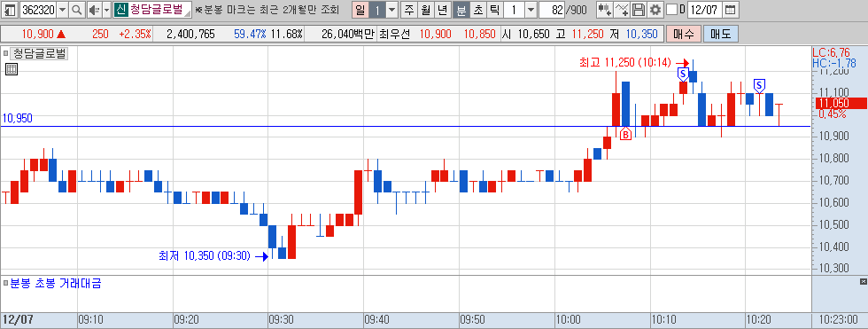Click the date field 12/07

tap(705, 10)
